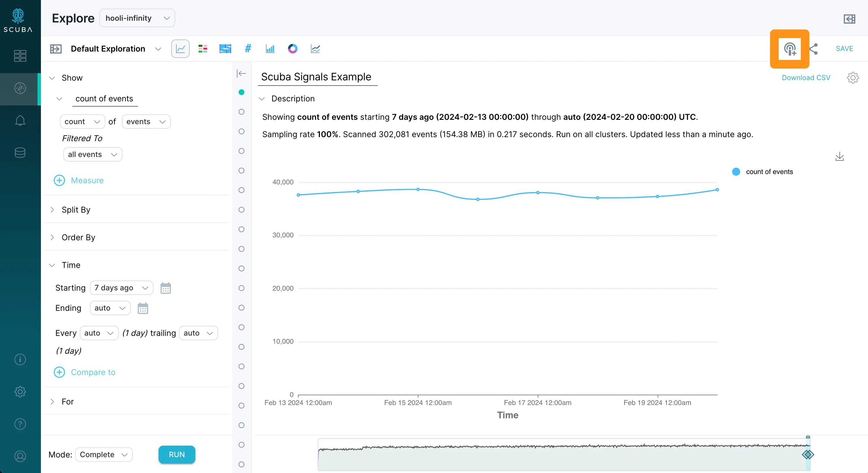Open calendar picker next to Starting field
This screenshot has width=868, height=473.
tap(165, 288)
